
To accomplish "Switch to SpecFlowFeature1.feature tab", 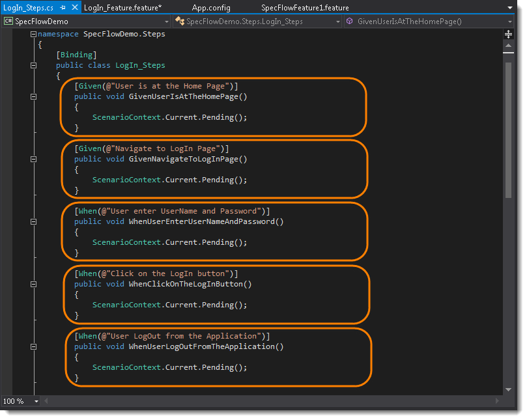I will (305, 8).
